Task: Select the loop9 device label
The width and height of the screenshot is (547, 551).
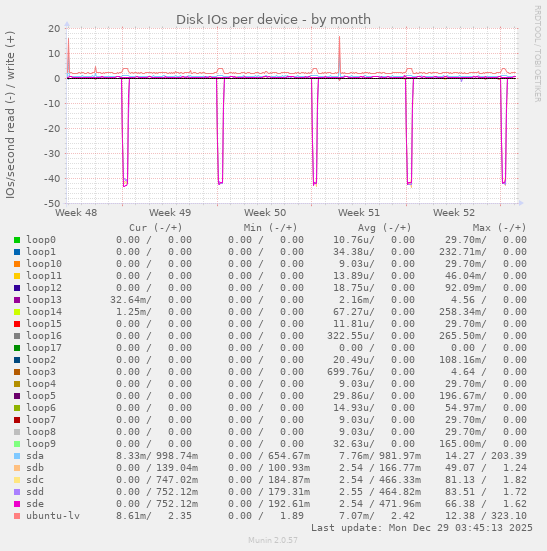Action: click(x=41, y=443)
